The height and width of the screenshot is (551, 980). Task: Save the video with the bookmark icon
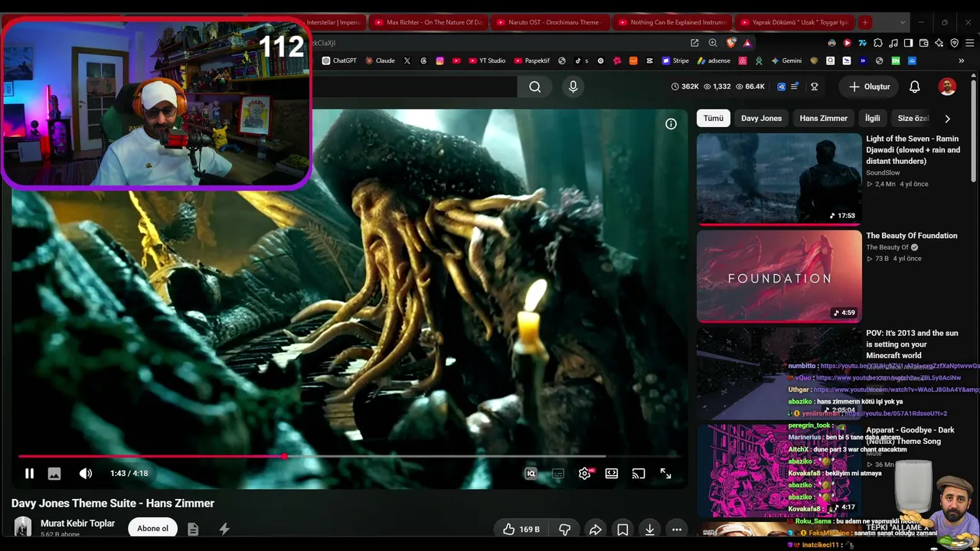tap(623, 529)
